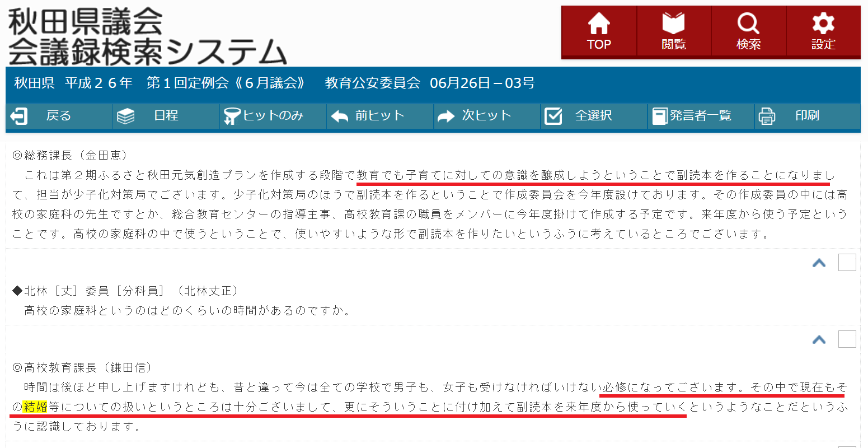The height and width of the screenshot is (448, 868).
Task: Open the 発言者一覧 speaker list
Action: 700,116
